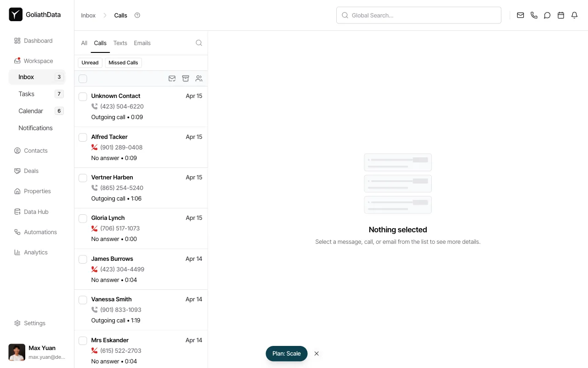Navigate to the Automations page
Screen dimensions: 588x368
pyautogui.click(x=40, y=232)
